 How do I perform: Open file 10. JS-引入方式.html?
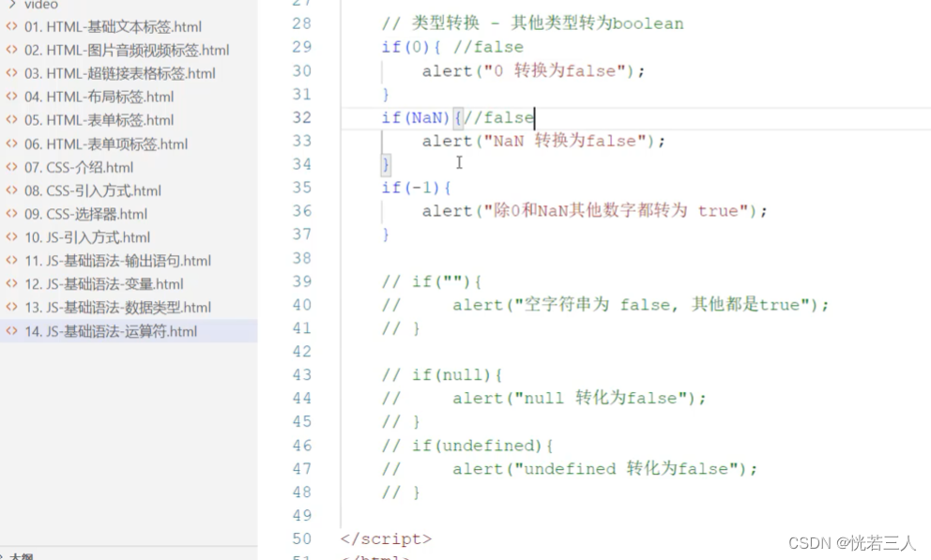pos(87,237)
